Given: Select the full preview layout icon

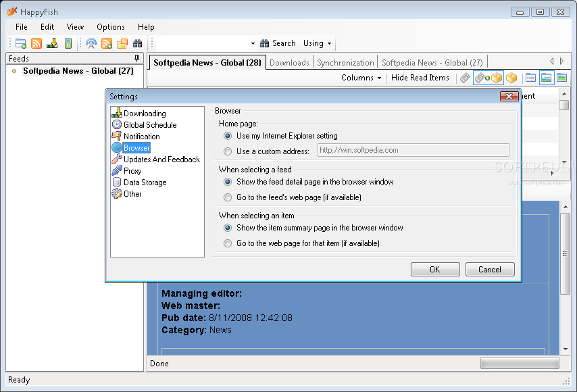Looking at the screenshot, I should click(561, 78).
